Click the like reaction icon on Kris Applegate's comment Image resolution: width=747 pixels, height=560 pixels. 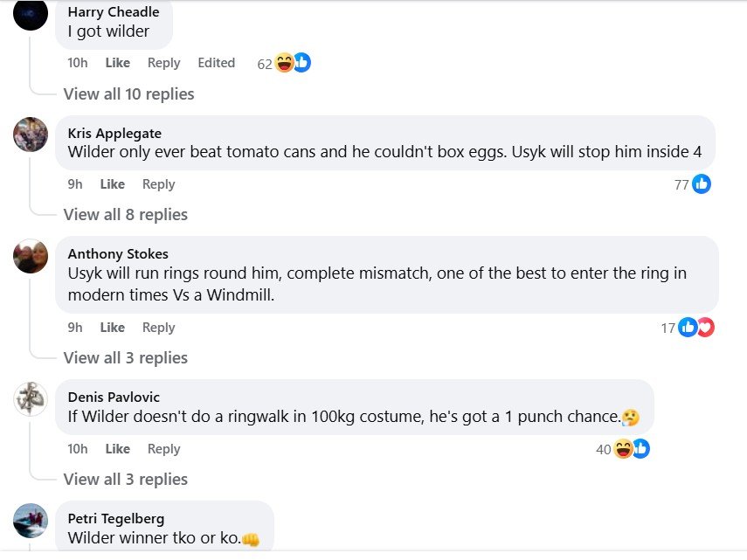coord(701,184)
